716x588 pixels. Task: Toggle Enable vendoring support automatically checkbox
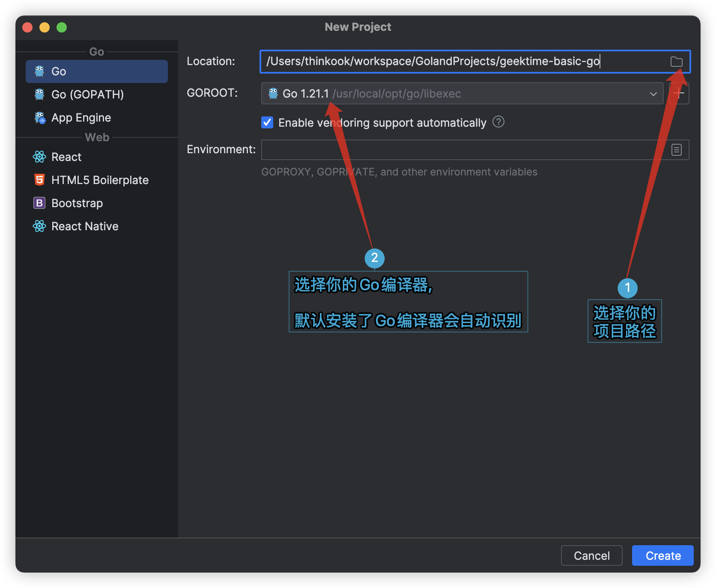pos(267,122)
